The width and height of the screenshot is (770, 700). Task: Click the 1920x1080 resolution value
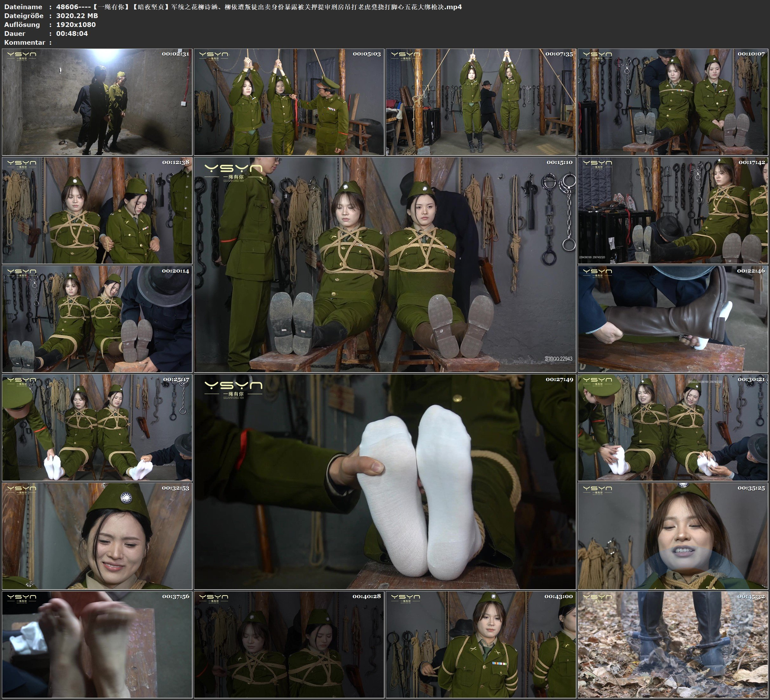[x=76, y=24]
